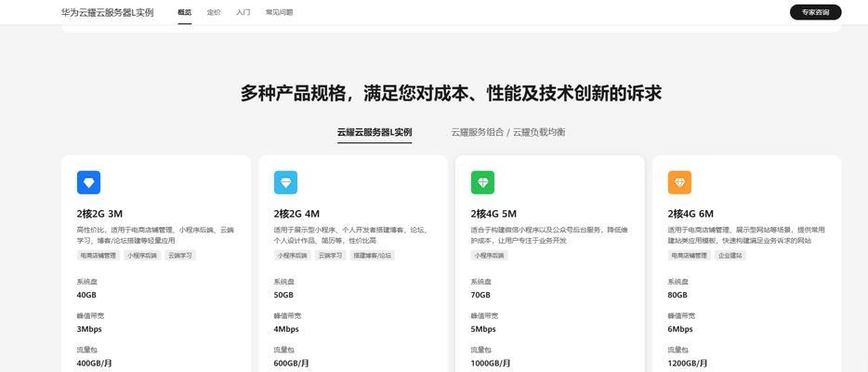Click the 50GB system disk value
The image size is (868, 372).
284,295
